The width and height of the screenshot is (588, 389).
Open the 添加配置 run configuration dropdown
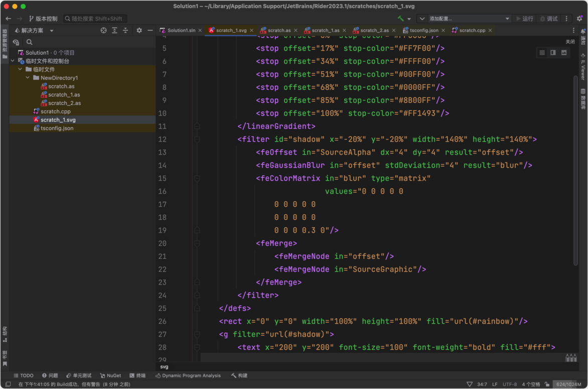coord(469,19)
